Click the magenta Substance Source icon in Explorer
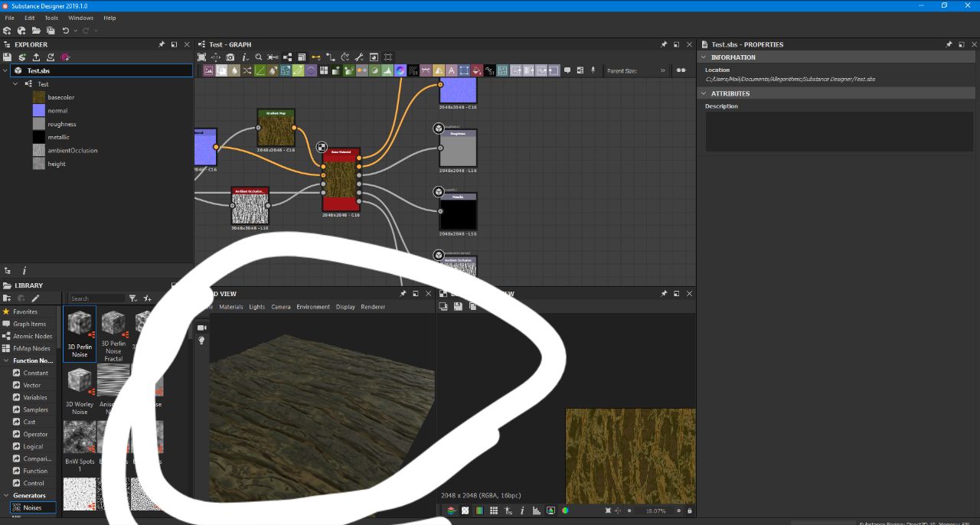This screenshot has width=980, height=525. 65,57
